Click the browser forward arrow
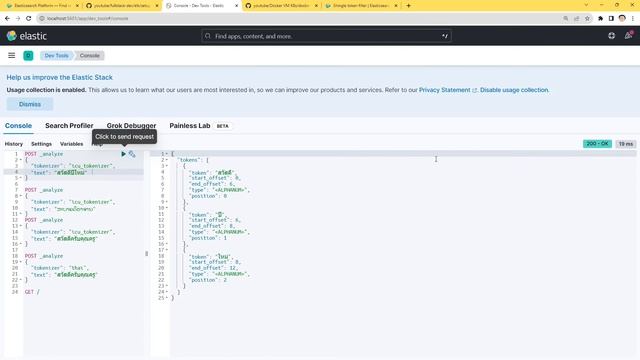This screenshot has width=640, height=360. [18, 18]
